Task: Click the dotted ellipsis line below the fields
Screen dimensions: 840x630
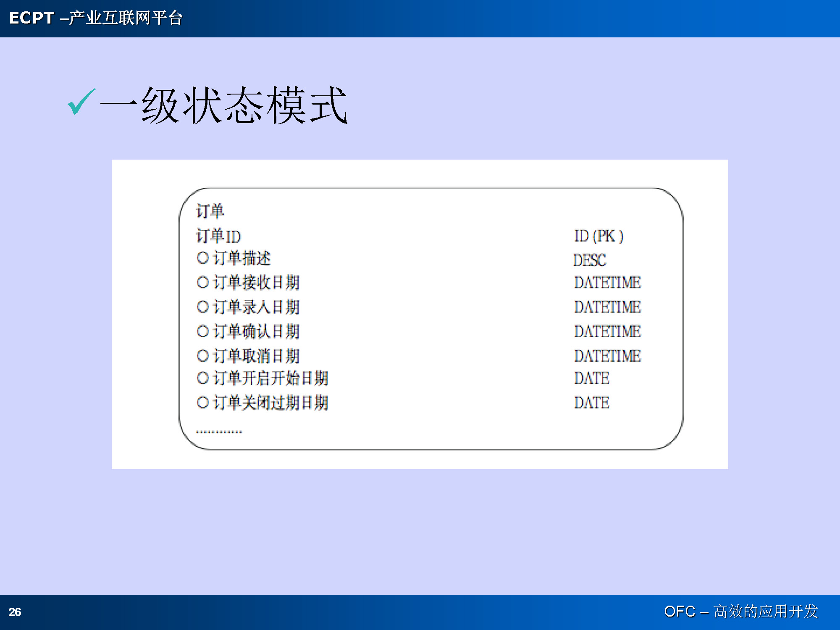Action: (219, 431)
